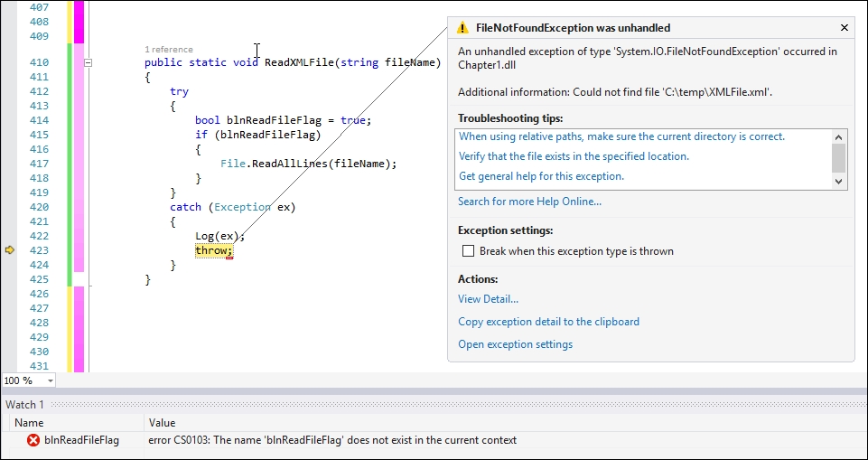The width and height of the screenshot is (868, 460).
Task: Click the ReadXMLFile method name
Action: coord(299,62)
